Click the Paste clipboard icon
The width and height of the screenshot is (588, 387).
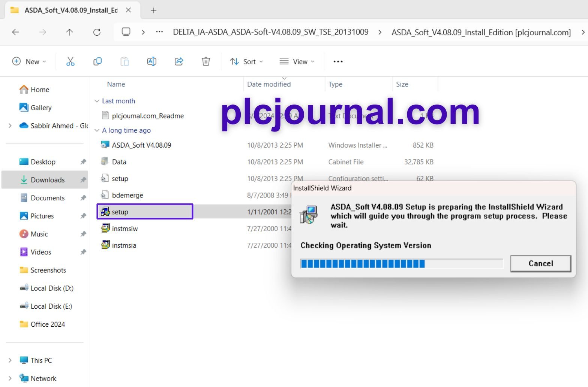point(124,61)
